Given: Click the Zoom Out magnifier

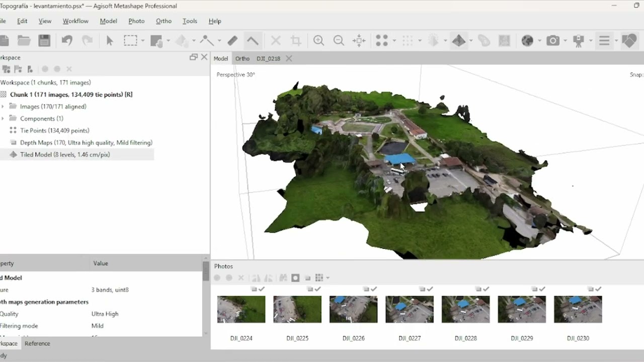Looking at the screenshot, I should coord(339,41).
